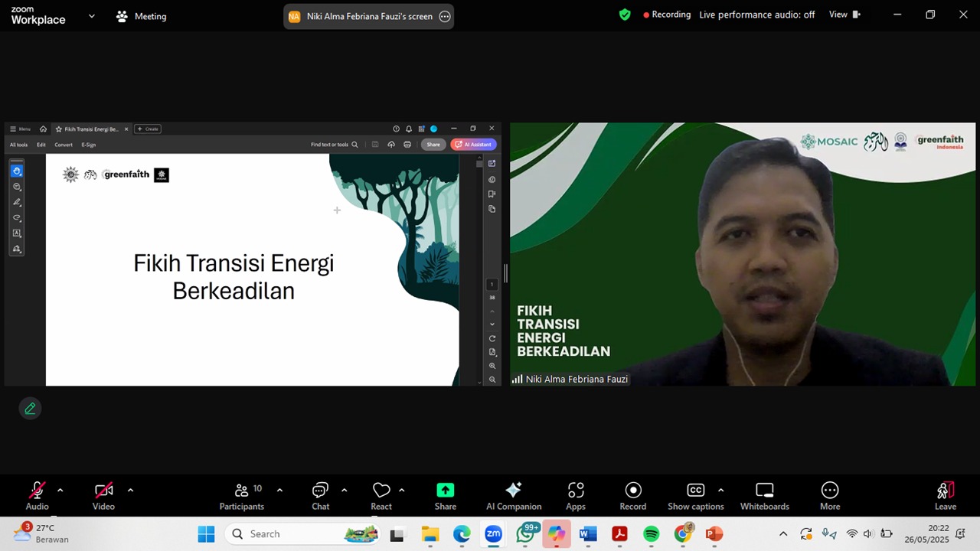Open AI Companion
The width and height of the screenshot is (980, 551).
514,496
